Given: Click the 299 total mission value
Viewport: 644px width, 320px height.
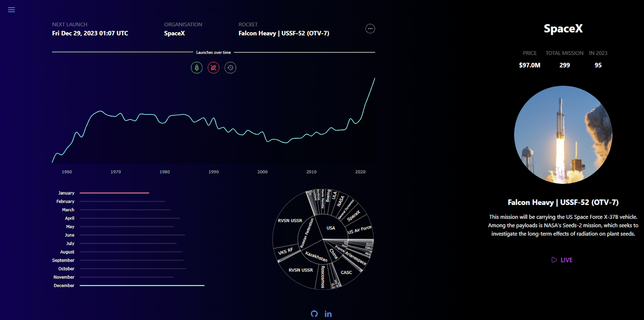Looking at the screenshot, I should 564,65.
